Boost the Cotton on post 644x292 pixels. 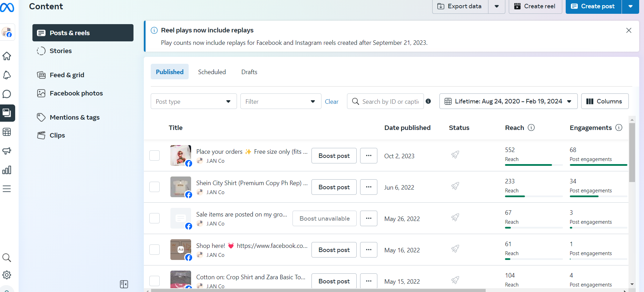click(x=334, y=281)
